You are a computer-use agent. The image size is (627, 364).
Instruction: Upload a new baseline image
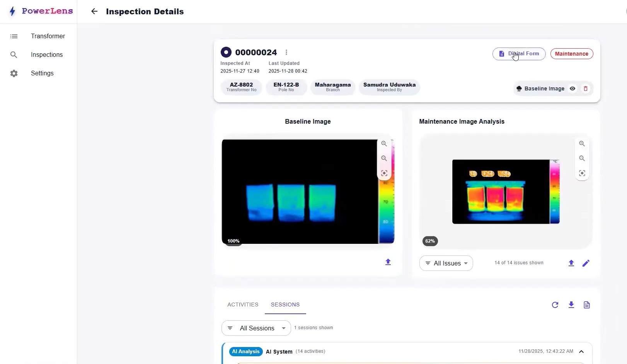388,262
